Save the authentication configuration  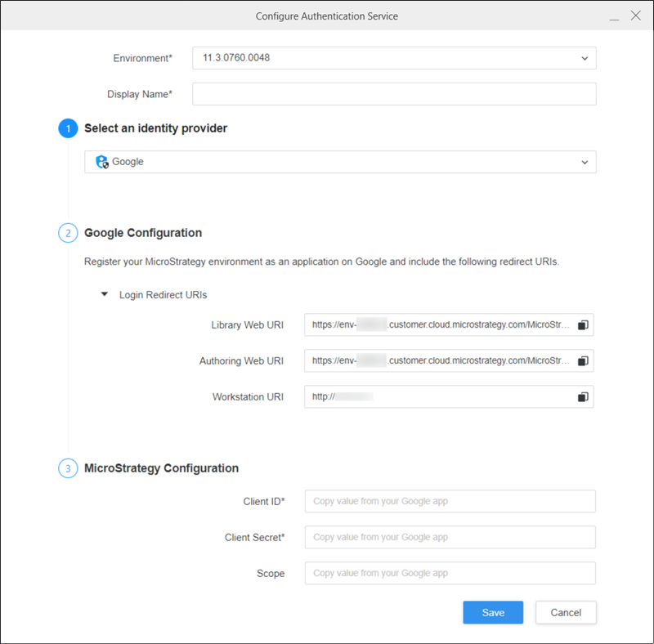point(492,613)
